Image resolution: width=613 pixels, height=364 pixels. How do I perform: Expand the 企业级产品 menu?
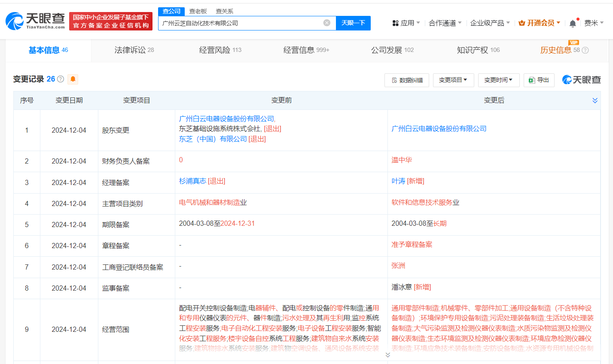click(490, 23)
